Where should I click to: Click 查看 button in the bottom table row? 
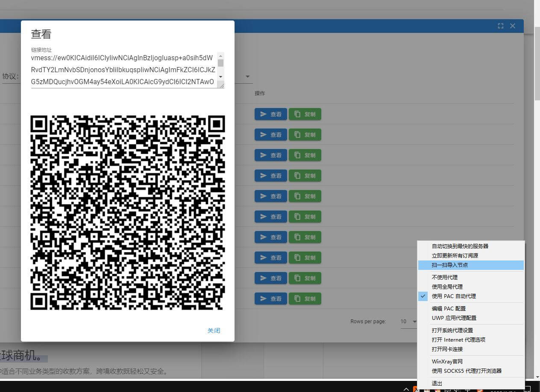pyautogui.click(x=271, y=298)
